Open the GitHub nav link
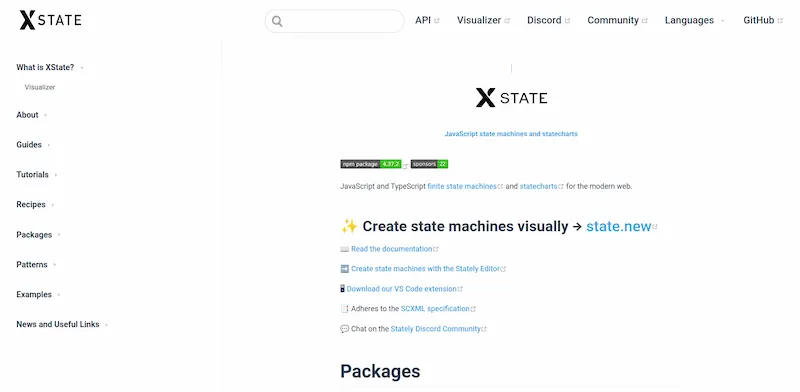Screen dimensions: 800x392 pos(763,20)
